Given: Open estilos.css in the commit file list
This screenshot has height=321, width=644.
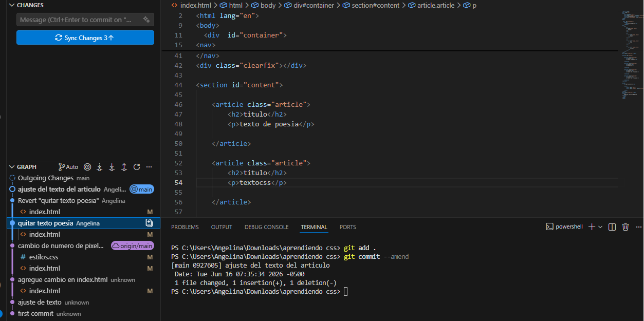Looking at the screenshot, I should [x=83, y=257].
